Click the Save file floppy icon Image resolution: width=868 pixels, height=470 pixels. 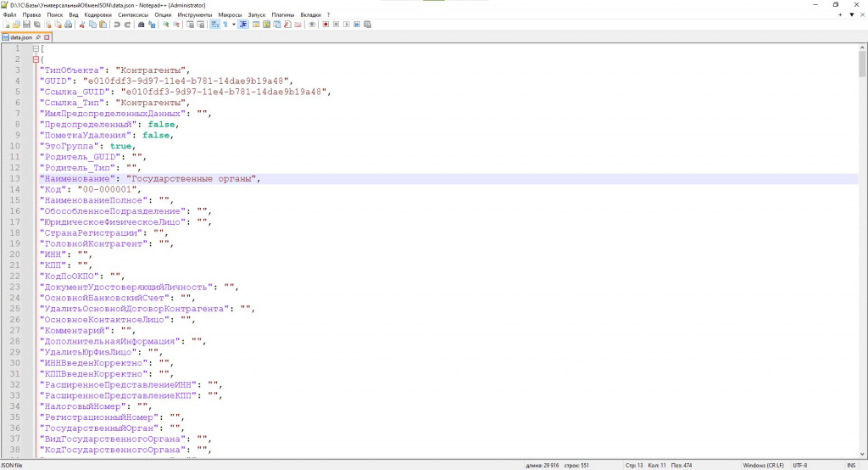coord(26,25)
